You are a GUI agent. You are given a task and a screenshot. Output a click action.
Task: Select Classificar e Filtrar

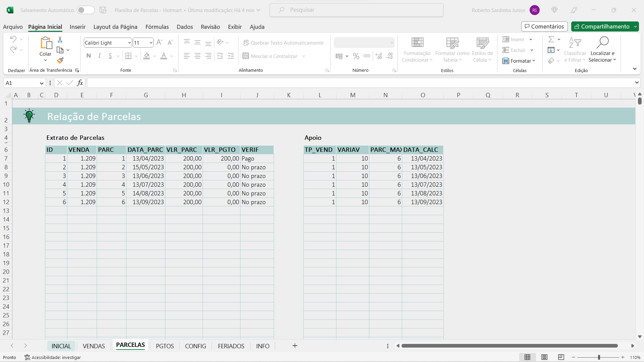coord(575,50)
